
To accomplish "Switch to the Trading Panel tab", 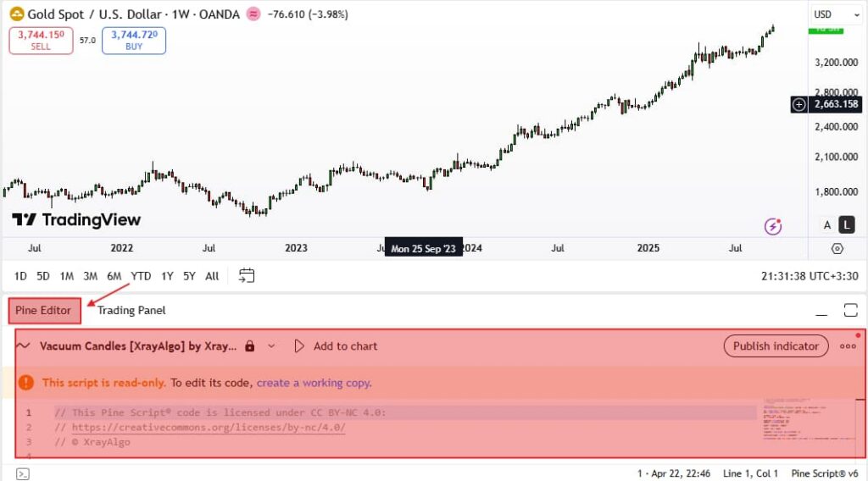I will 131,310.
